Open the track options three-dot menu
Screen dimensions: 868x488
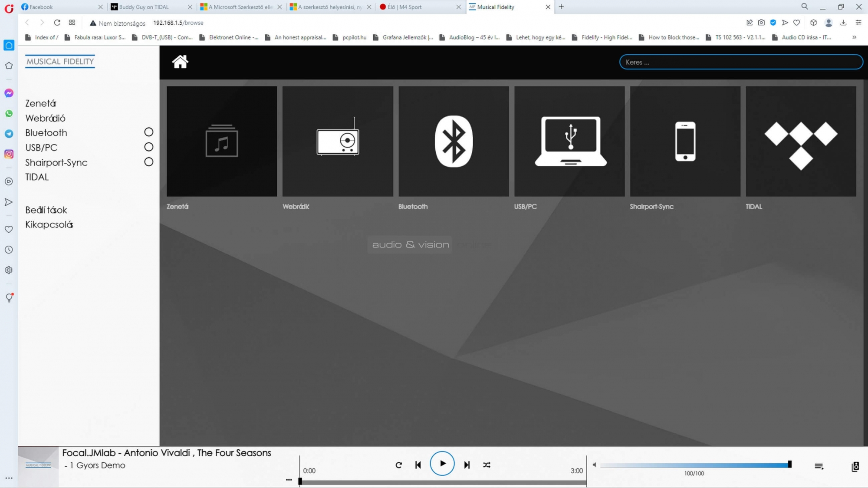[289, 480]
